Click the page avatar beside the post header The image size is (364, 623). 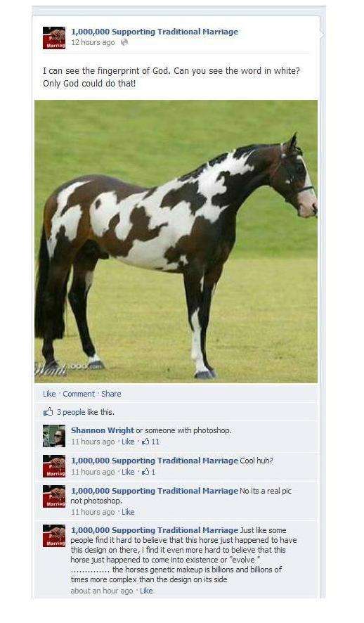54,38
